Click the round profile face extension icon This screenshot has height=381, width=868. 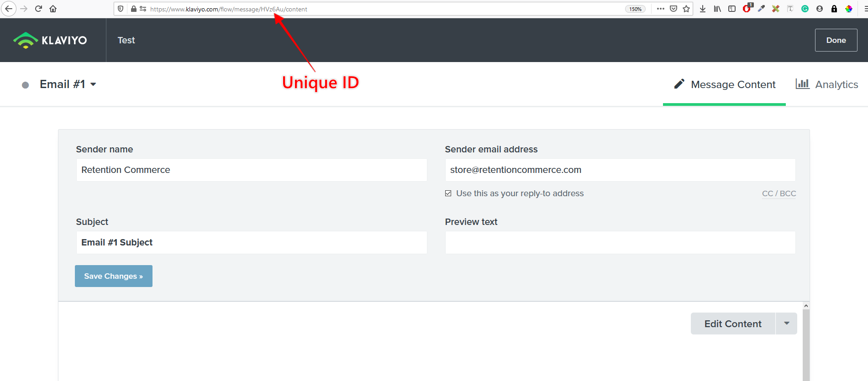point(820,9)
